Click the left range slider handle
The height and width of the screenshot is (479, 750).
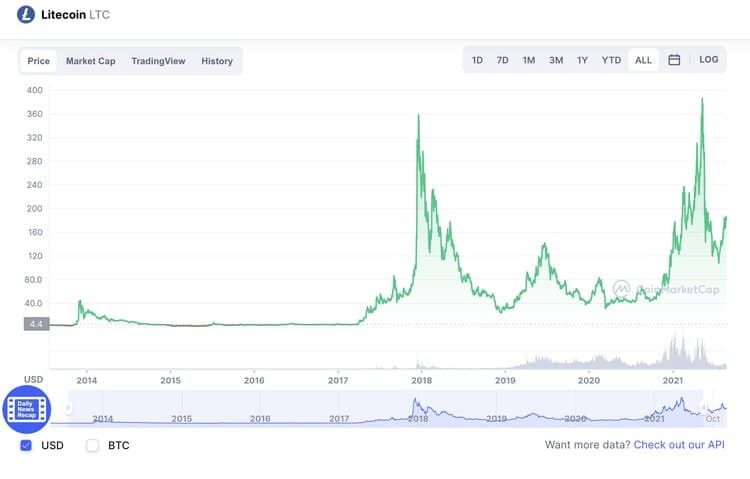[69, 407]
